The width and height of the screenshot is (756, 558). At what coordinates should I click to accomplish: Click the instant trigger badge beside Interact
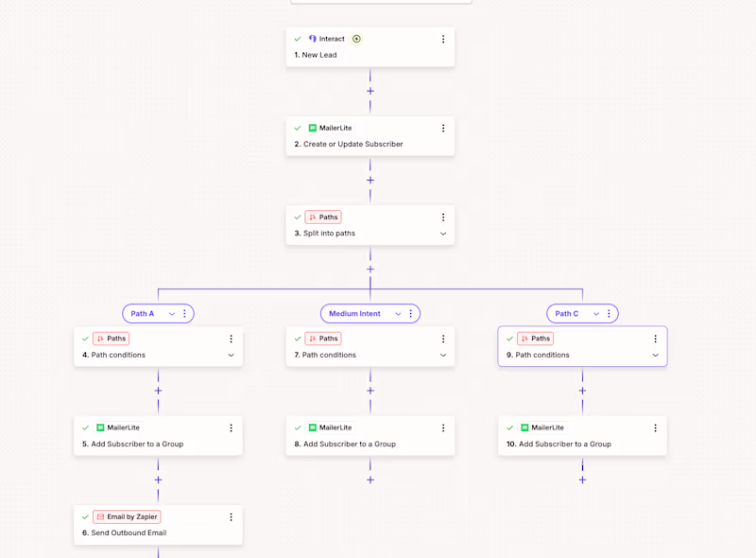[356, 39]
